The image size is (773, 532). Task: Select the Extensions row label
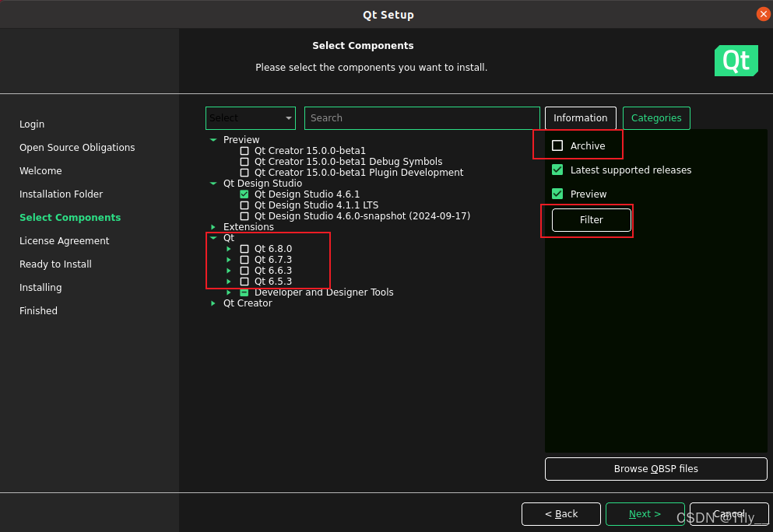248,227
